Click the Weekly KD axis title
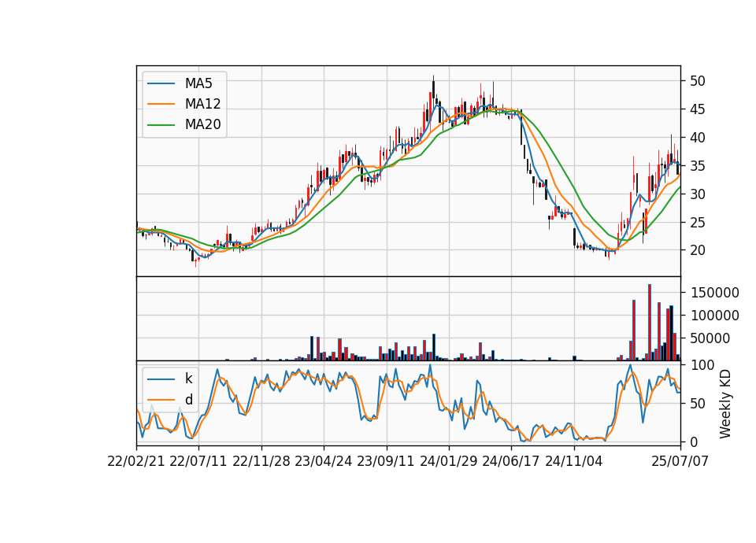 [x=725, y=404]
